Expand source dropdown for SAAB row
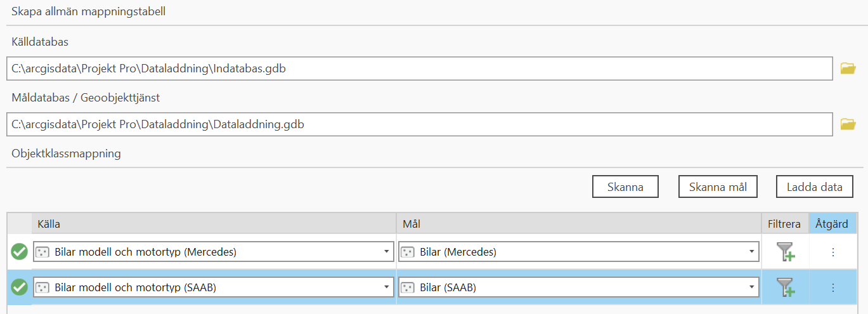Viewport: 868px width, 314px height. [387, 287]
